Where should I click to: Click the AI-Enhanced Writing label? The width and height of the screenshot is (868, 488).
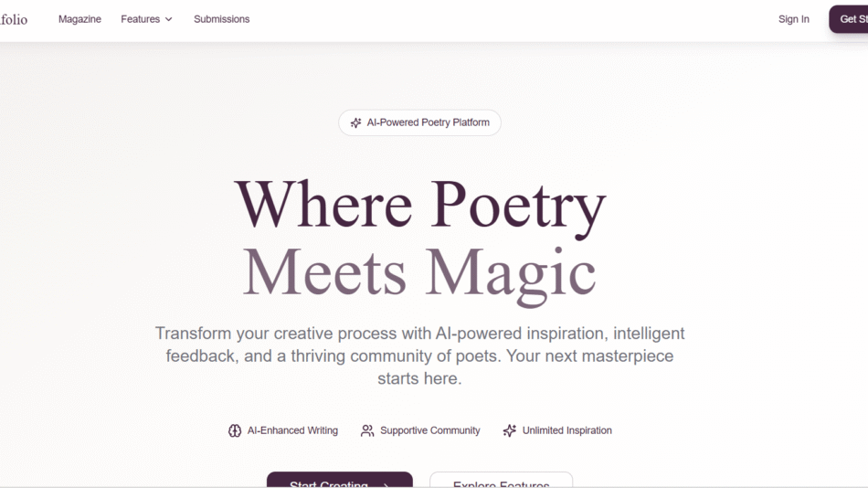click(292, 430)
